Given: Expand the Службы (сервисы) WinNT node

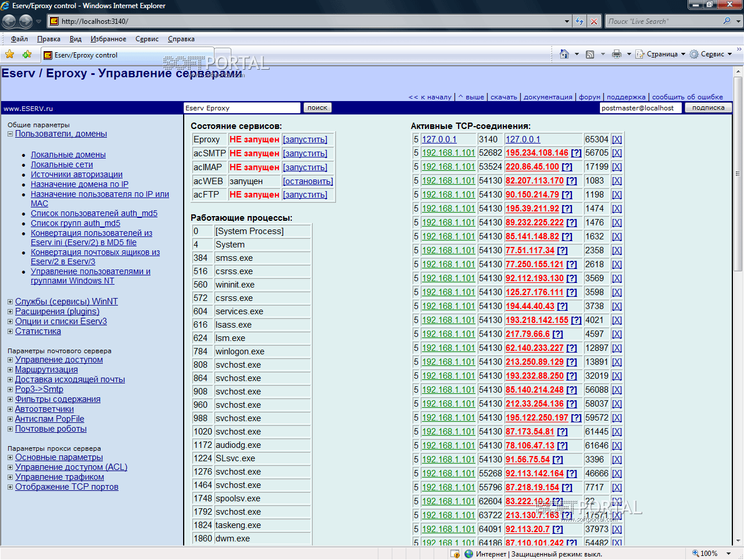Looking at the screenshot, I should (10, 301).
